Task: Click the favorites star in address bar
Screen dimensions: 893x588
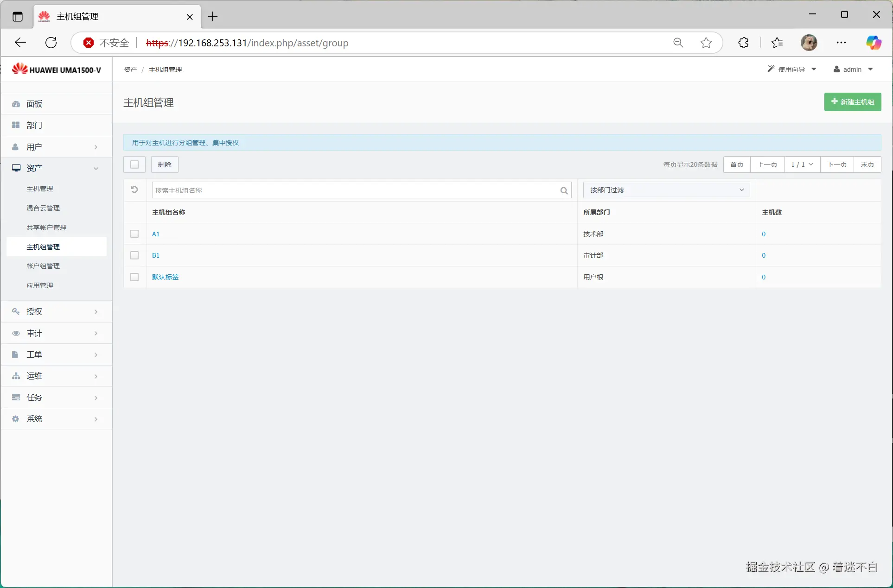Action: pos(706,43)
